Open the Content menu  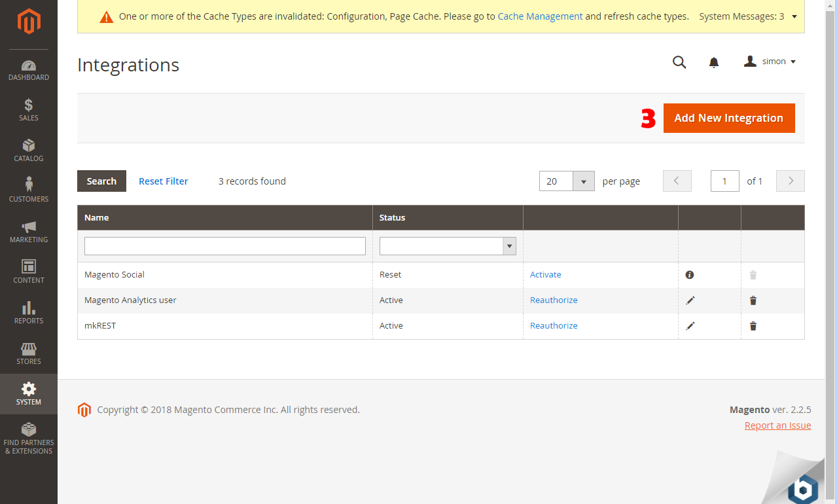coord(29,272)
